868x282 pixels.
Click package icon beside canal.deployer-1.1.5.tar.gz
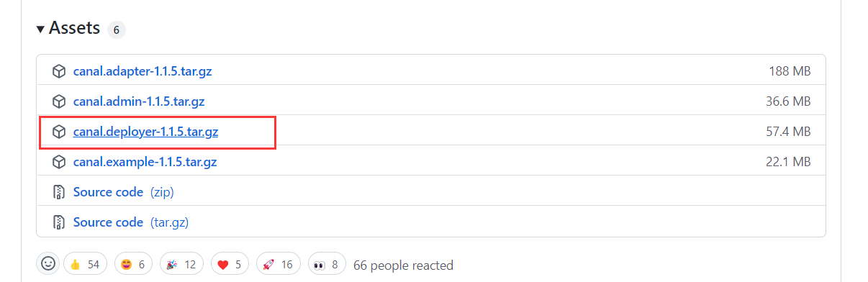(59, 132)
